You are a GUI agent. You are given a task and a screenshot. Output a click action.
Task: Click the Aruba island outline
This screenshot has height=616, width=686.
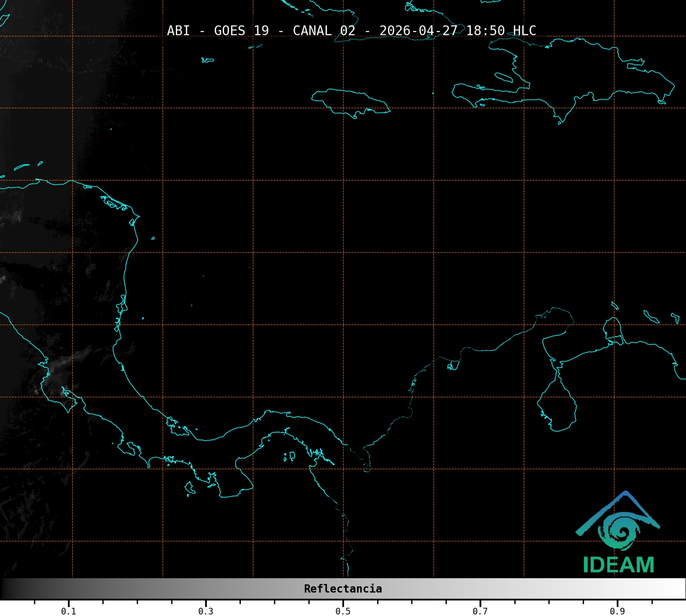(615, 305)
